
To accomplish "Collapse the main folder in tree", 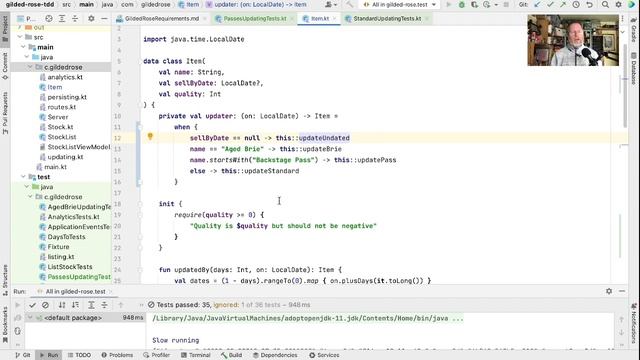I will (23, 47).
